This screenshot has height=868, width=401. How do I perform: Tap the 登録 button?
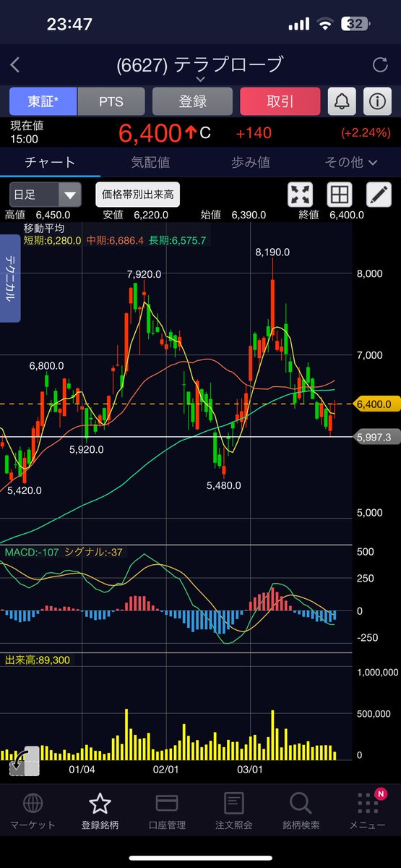coord(192,101)
